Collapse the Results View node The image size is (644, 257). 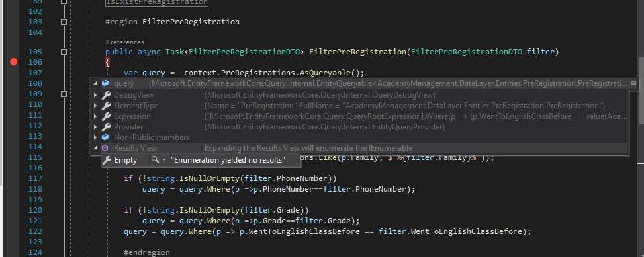[96, 148]
